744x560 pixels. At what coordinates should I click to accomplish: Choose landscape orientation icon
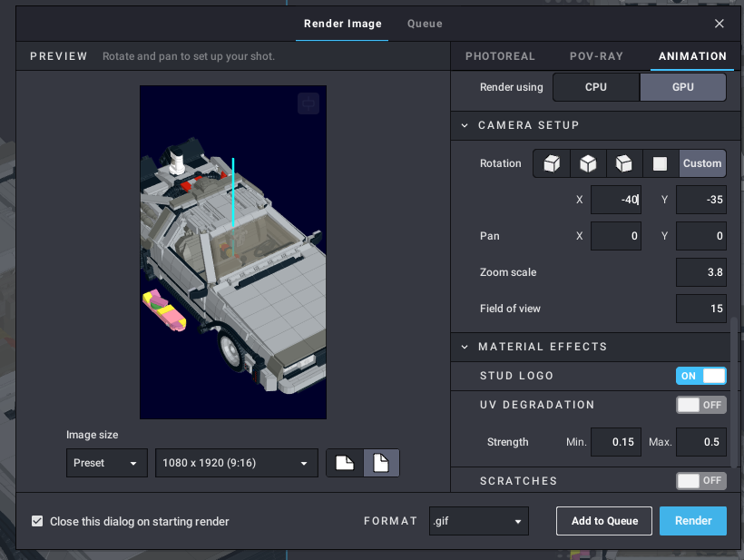pos(345,463)
